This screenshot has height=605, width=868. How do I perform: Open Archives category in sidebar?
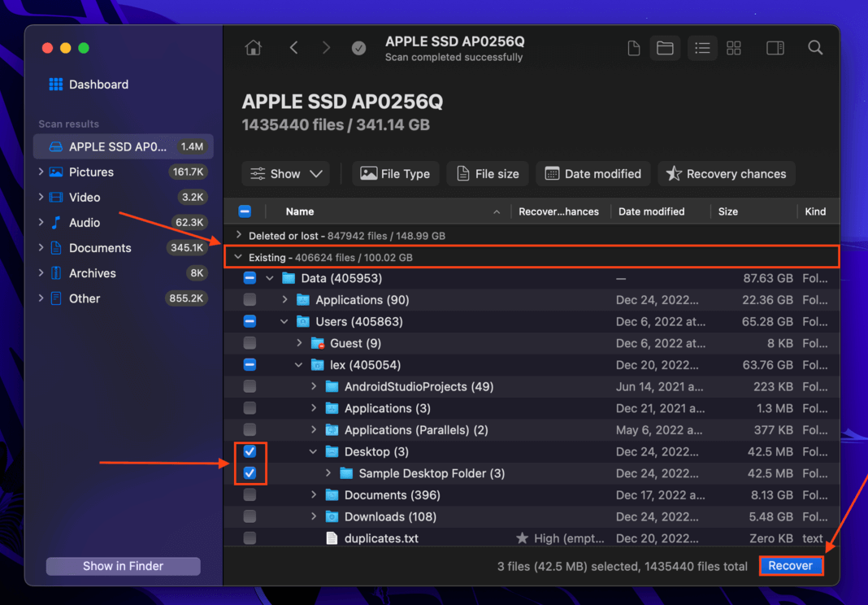click(x=124, y=273)
